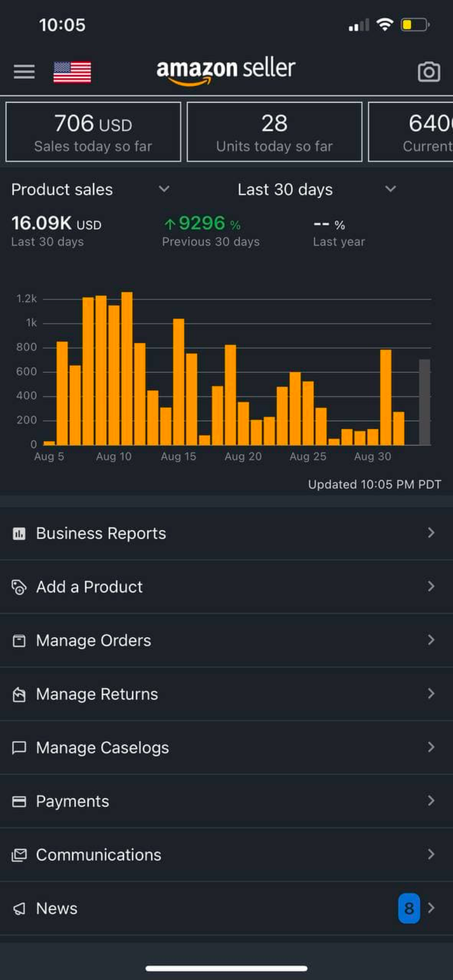Viewport: 453px width, 980px height.
Task: Tap the News megaphone icon
Action: pos(19,908)
